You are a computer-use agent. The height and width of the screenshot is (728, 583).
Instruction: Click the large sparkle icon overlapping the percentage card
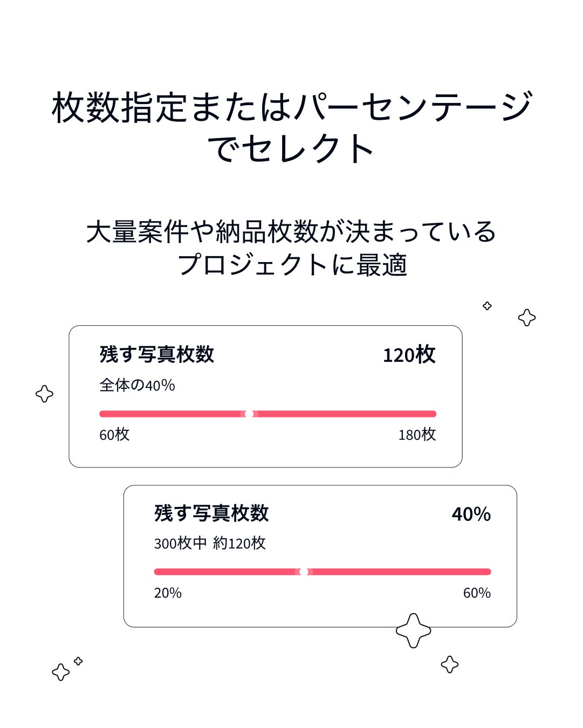click(x=413, y=630)
